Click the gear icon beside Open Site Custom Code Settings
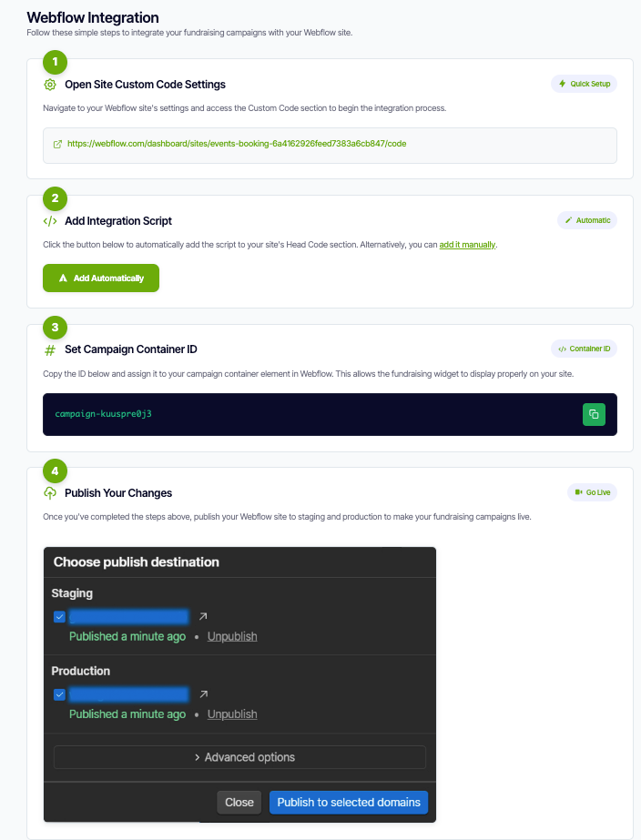Viewport: 641px width, 840px height. point(51,84)
